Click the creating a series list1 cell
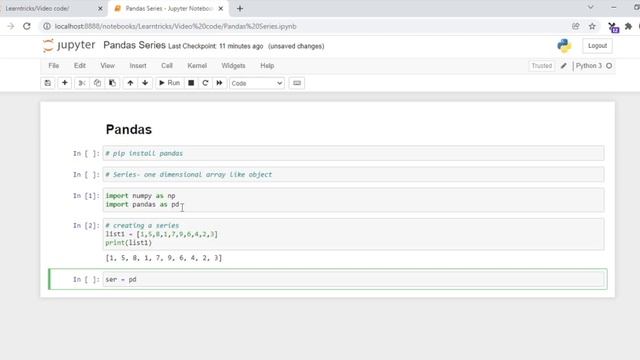 (353, 234)
